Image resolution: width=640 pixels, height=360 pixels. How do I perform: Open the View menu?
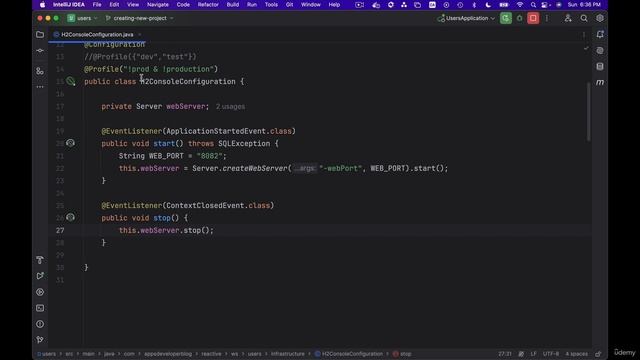tap(133, 5)
